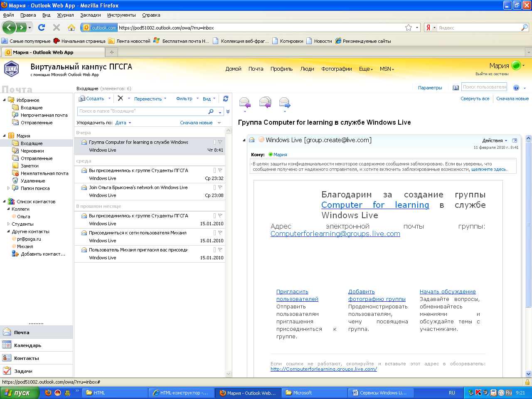Click the Reply All icon

click(265, 102)
